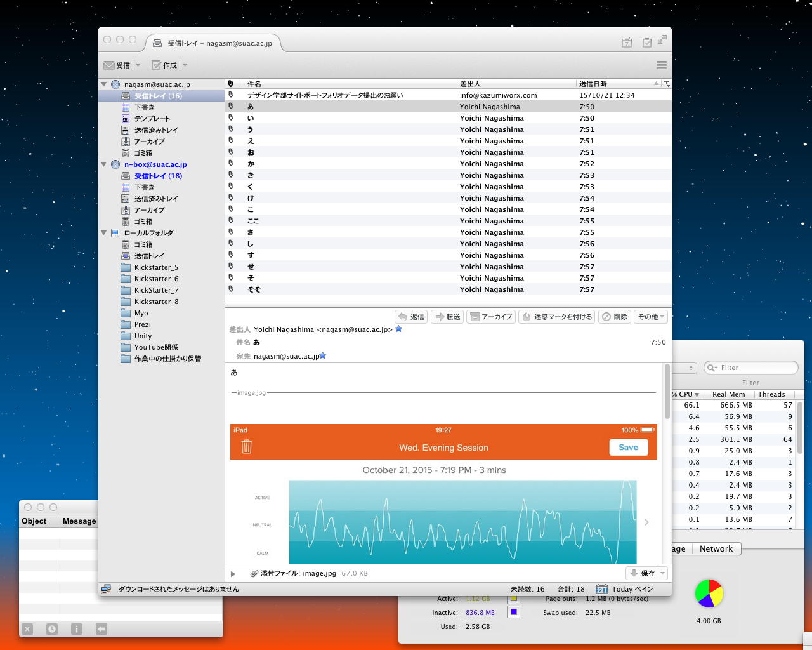Click the 返信 reply button
Screen dimensions: 812x650
pyautogui.click(x=411, y=317)
